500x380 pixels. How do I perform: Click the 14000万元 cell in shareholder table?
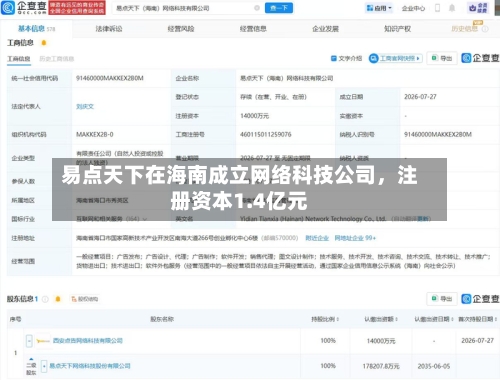pos(381,341)
